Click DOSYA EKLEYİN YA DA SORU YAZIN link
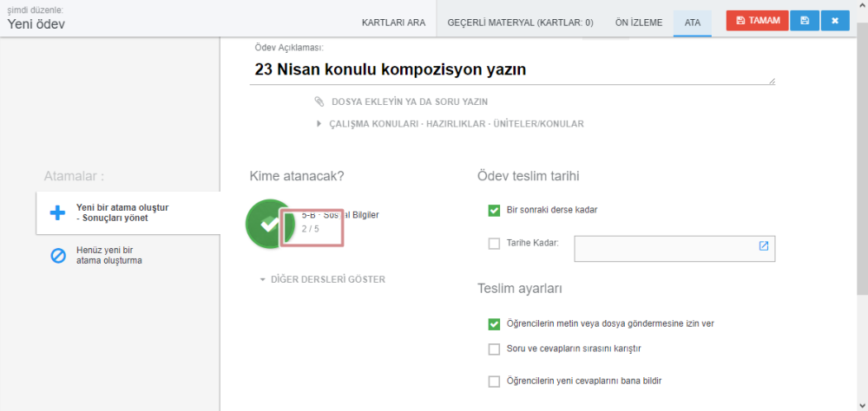Image resolution: width=868 pixels, height=411 pixels. click(x=410, y=101)
